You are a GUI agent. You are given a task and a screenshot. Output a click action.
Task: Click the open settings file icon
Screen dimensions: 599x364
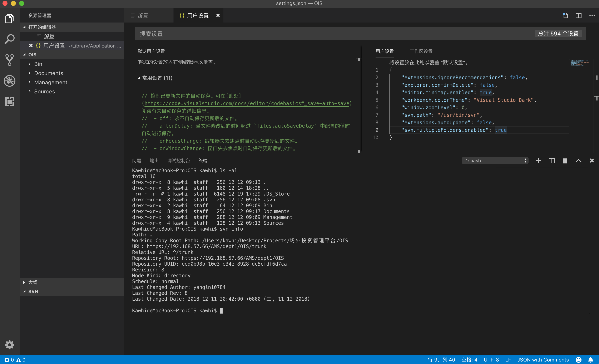[x=565, y=15]
